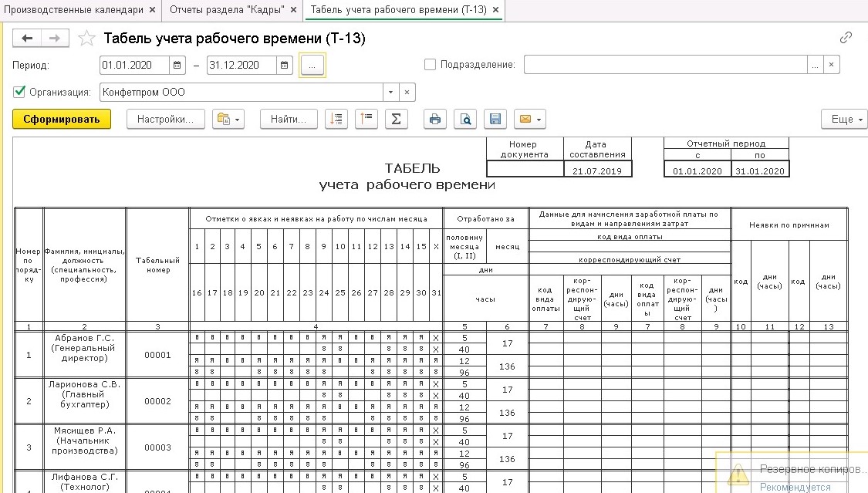868x493 pixels.
Task: Calculate sum with sigma icon
Action: (397, 119)
